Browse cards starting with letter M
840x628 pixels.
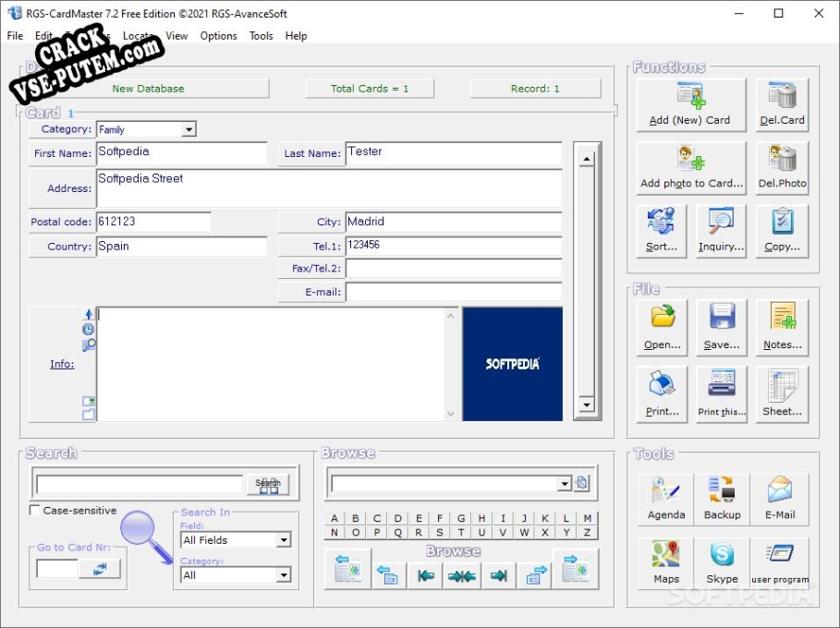pyautogui.click(x=588, y=518)
